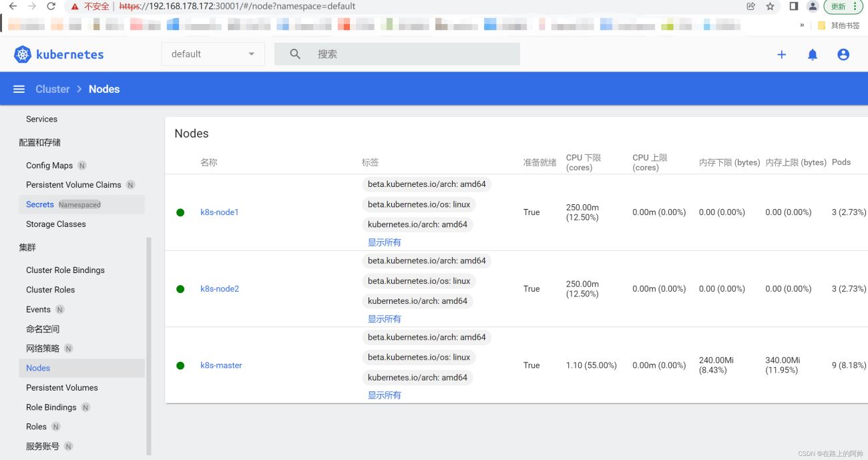This screenshot has height=460, width=868.
Task: Click the N badge beside Config Maps
Action: [x=82, y=166]
